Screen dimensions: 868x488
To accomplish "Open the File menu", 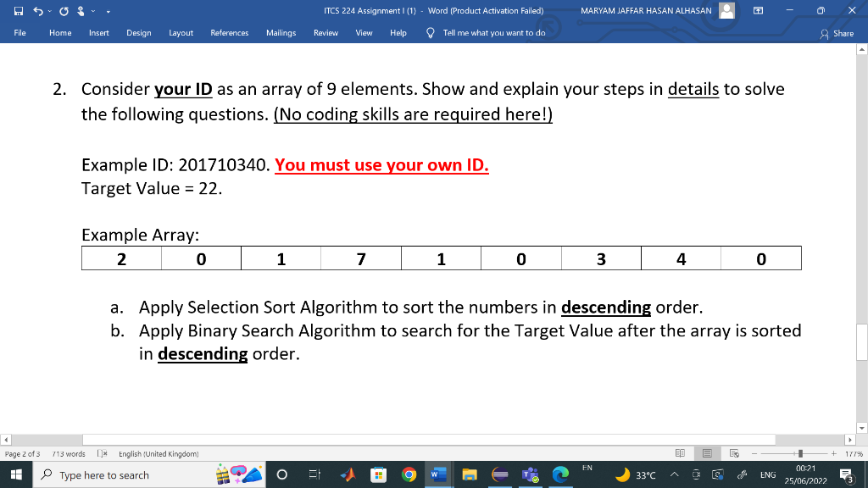I will tap(19, 32).
